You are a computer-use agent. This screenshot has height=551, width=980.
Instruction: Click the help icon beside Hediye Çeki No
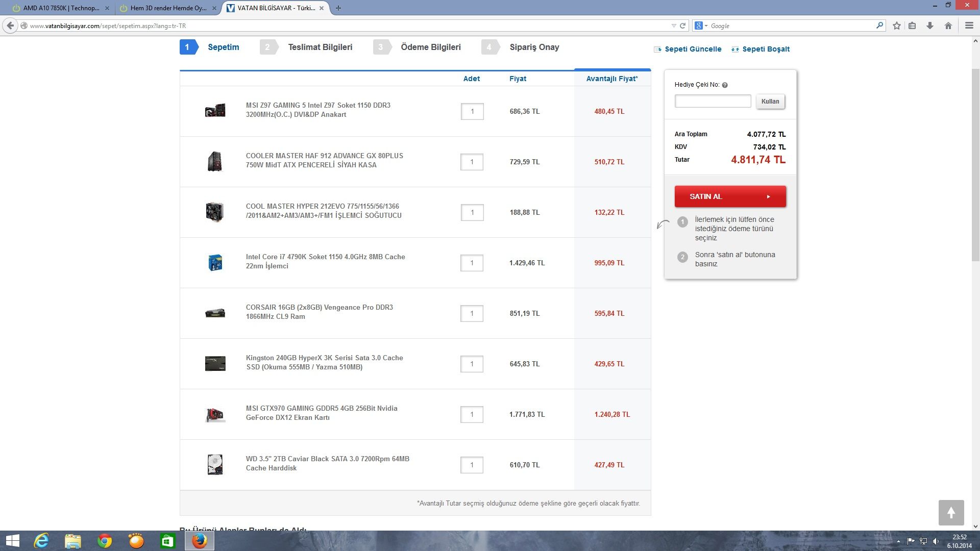(725, 85)
